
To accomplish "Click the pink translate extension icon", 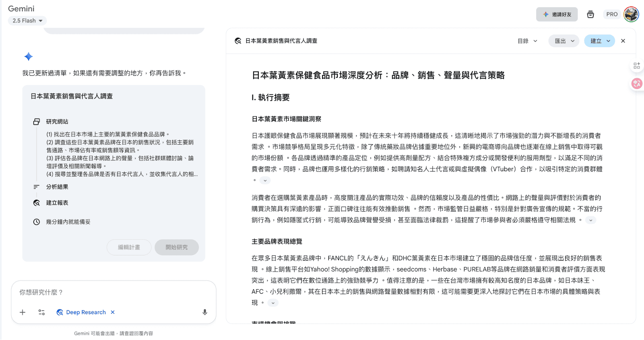I will tap(637, 83).
